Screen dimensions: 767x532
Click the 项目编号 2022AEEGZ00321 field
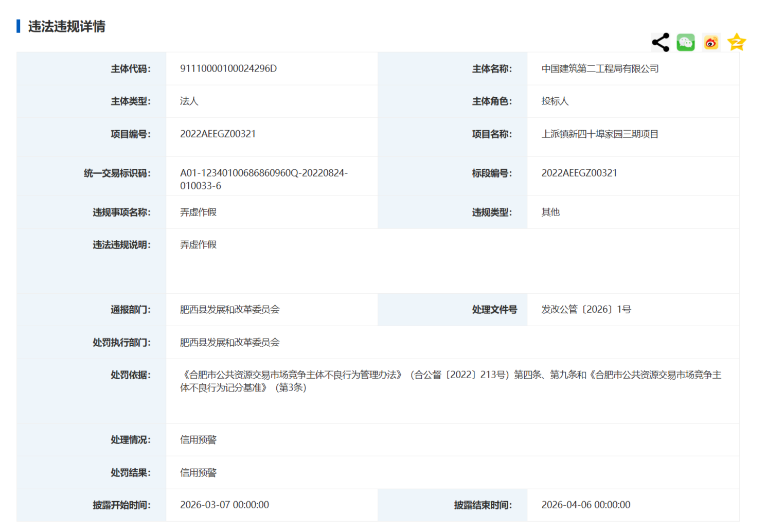click(216, 134)
